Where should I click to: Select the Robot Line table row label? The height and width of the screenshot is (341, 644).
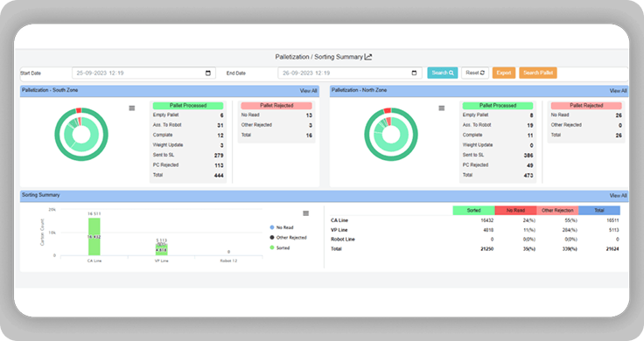pos(343,240)
